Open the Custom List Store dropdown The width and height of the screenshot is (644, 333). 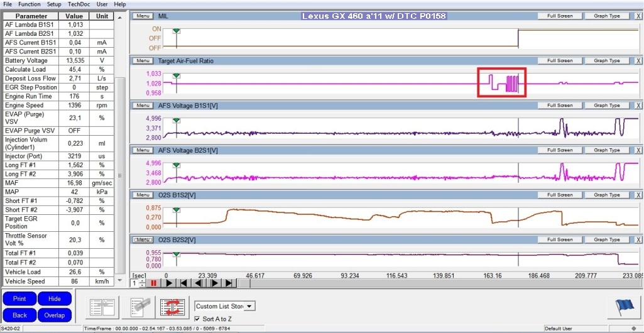point(249,306)
